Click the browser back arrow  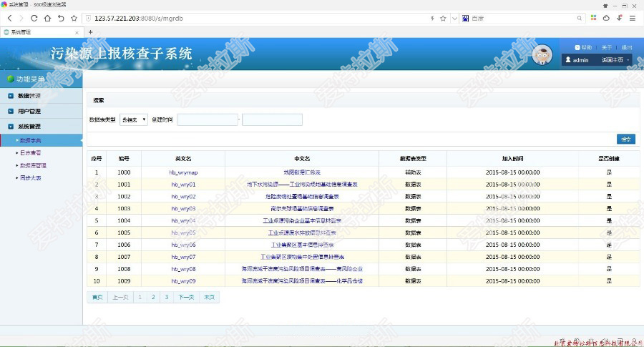pos(9,18)
